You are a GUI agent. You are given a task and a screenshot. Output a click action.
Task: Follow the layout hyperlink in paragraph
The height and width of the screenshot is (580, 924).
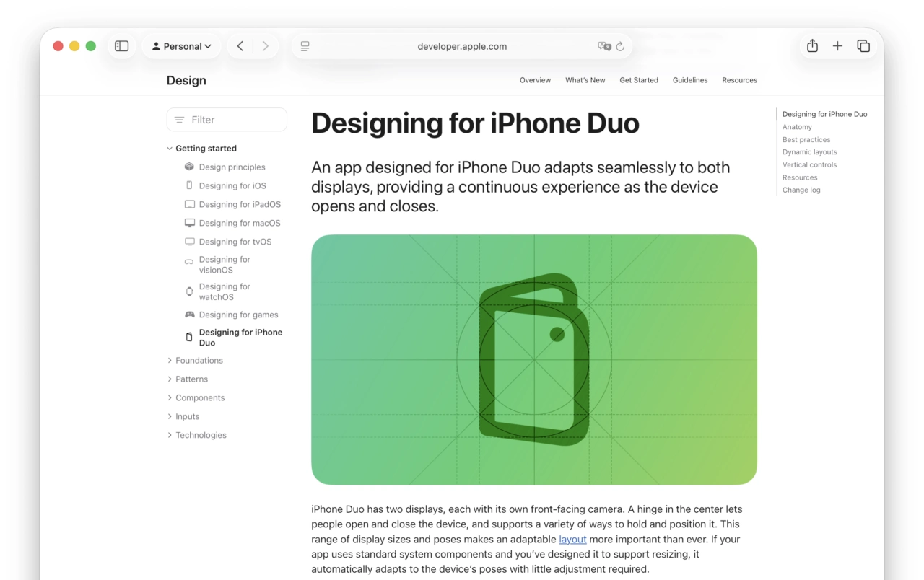pos(572,539)
